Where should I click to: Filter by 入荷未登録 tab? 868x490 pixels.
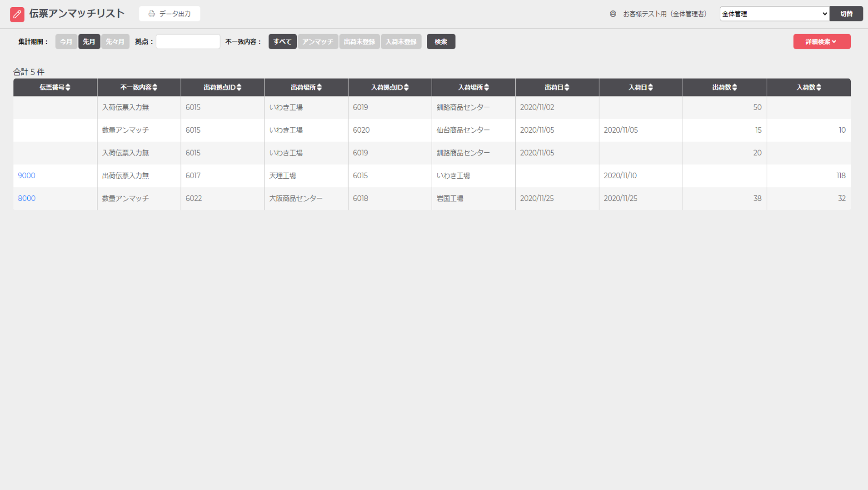click(401, 41)
